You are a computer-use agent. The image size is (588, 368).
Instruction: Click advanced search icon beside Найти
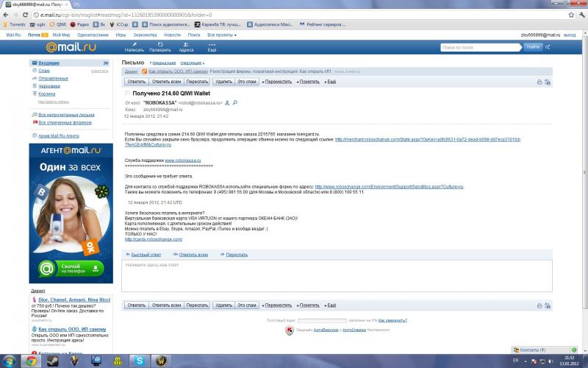(548, 47)
